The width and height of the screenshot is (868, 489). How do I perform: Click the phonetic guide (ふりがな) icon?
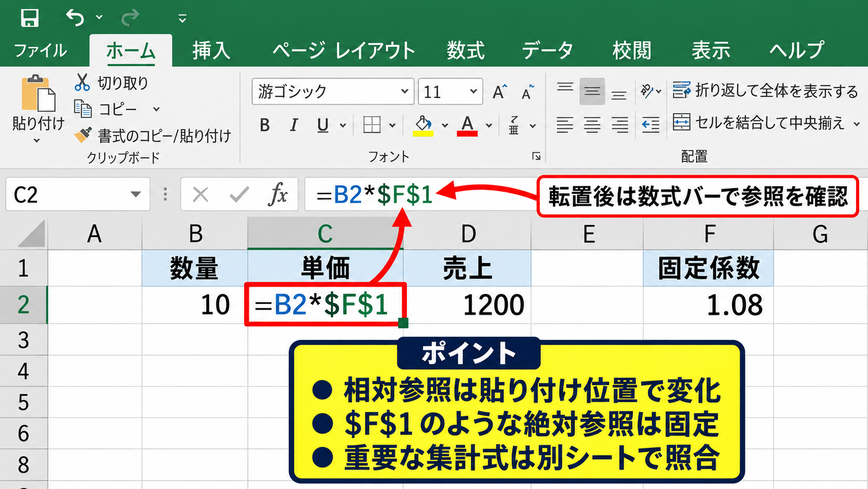click(x=514, y=125)
